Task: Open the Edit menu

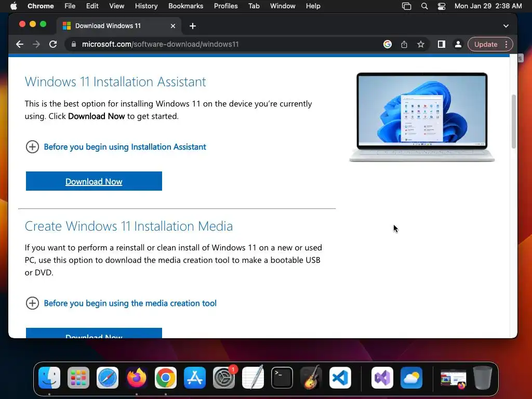Action: 92,6
